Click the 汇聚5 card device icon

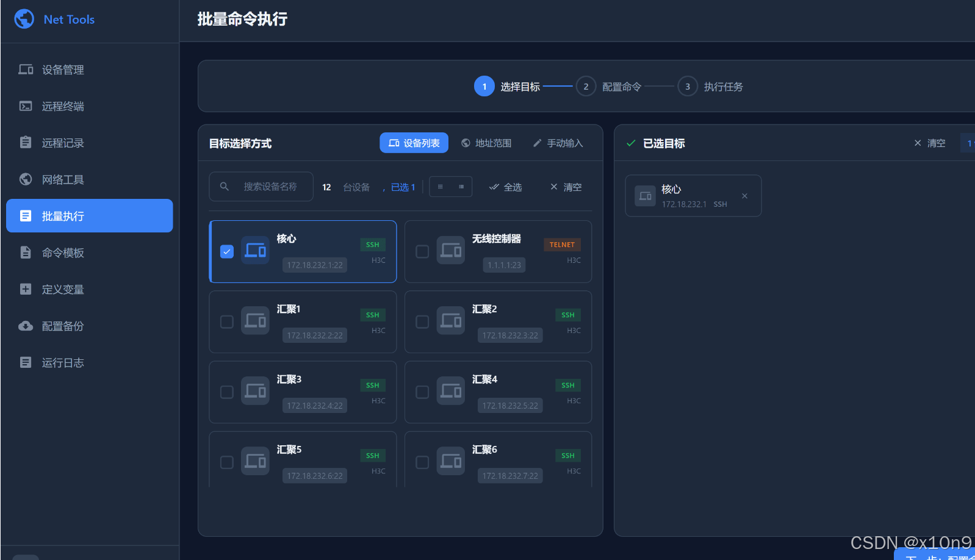point(256,461)
